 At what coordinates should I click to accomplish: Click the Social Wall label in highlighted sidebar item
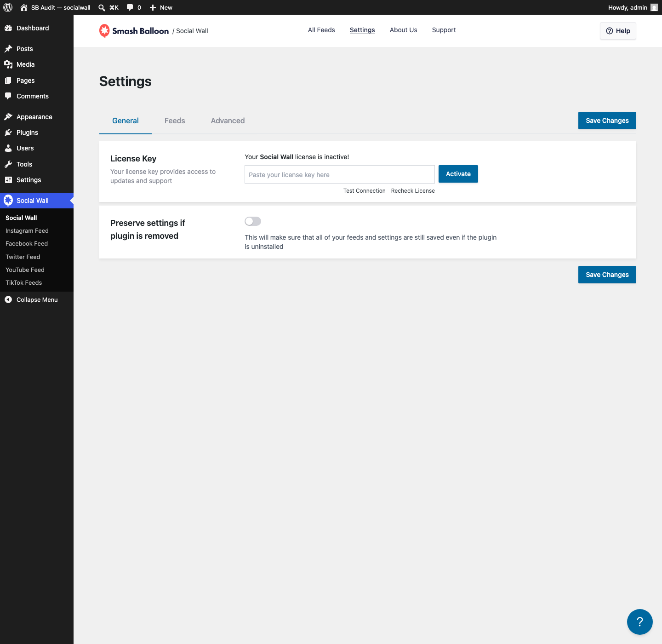pos(33,201)
